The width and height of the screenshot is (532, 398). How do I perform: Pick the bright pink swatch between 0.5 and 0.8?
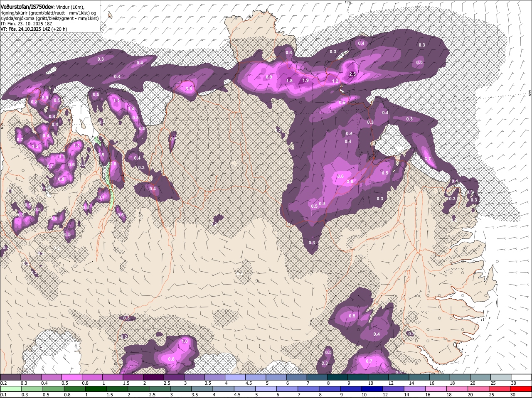coord(72,377)
